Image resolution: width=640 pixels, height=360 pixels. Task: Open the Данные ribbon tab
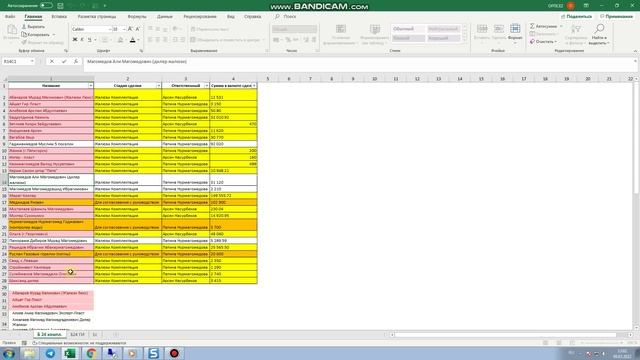(164, 17)
